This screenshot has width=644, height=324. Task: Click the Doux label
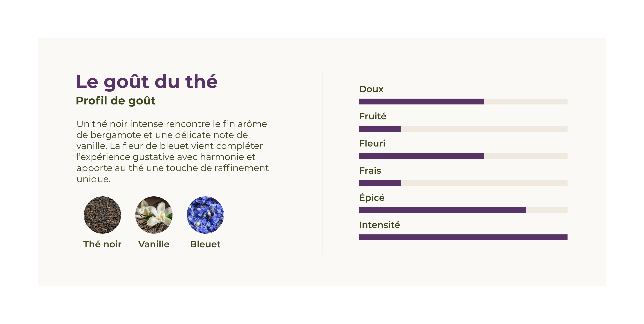(371, 89)
